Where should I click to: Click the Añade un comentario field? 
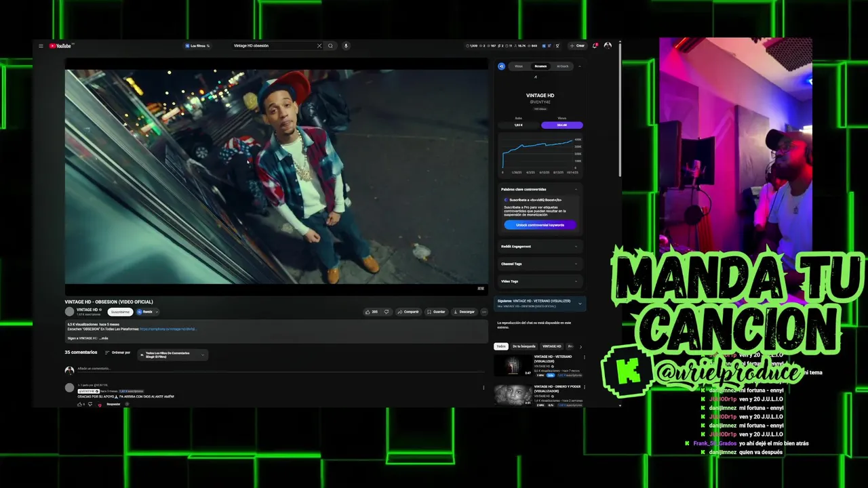click(281, 369)
